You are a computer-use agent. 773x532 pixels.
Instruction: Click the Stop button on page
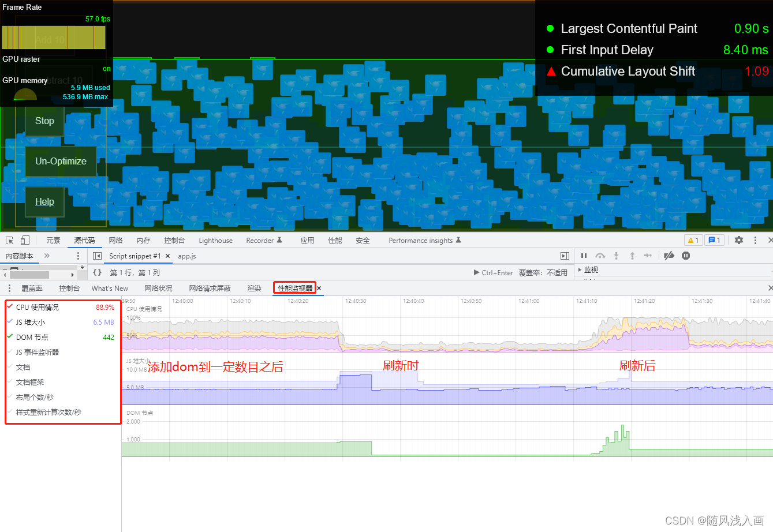44,121
